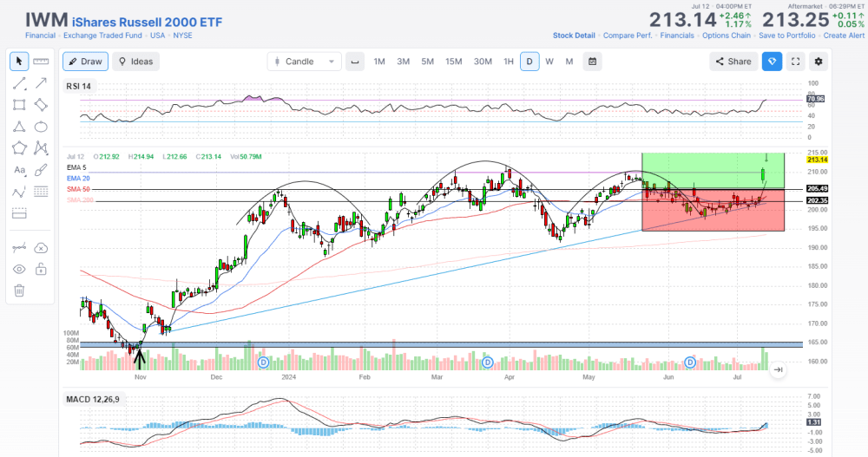
Task: Open the date range calendar picker
Action: point(592,62)
